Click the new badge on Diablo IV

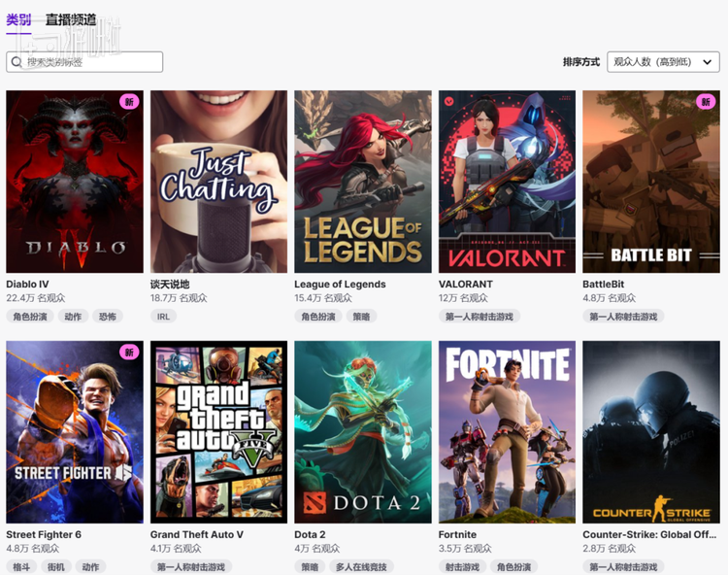coord(129,102)
